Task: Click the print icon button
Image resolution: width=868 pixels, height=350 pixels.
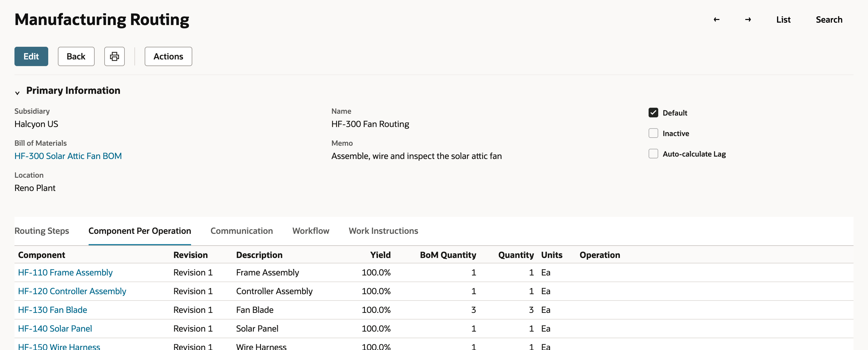Action: click(x=114, y=56)
